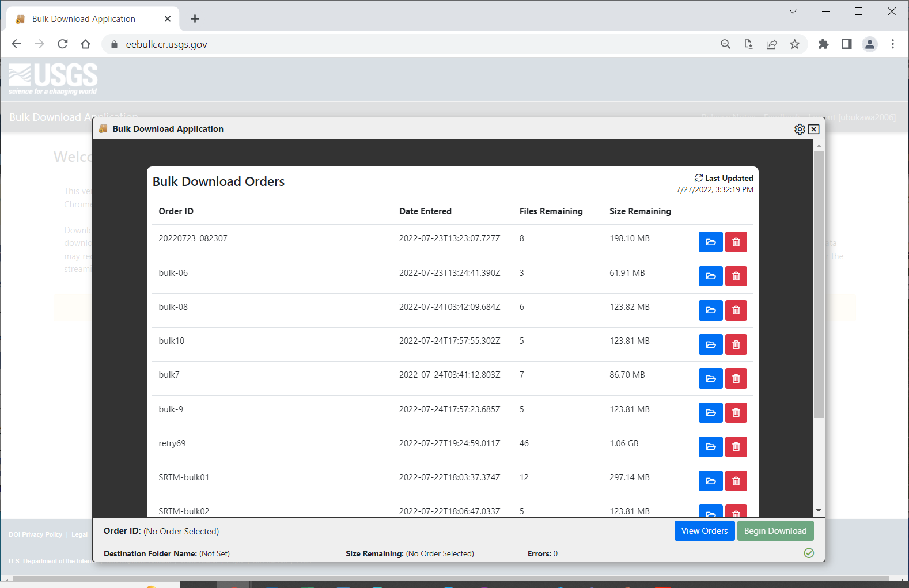
Task: Open order 20220723_082307 folder icon
Action: click(x=710, y=242)
